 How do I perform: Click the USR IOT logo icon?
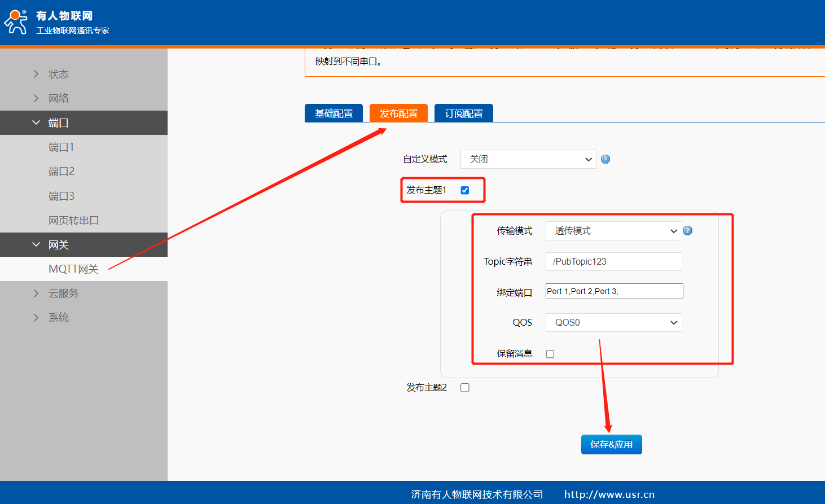(x=16, y=22)
